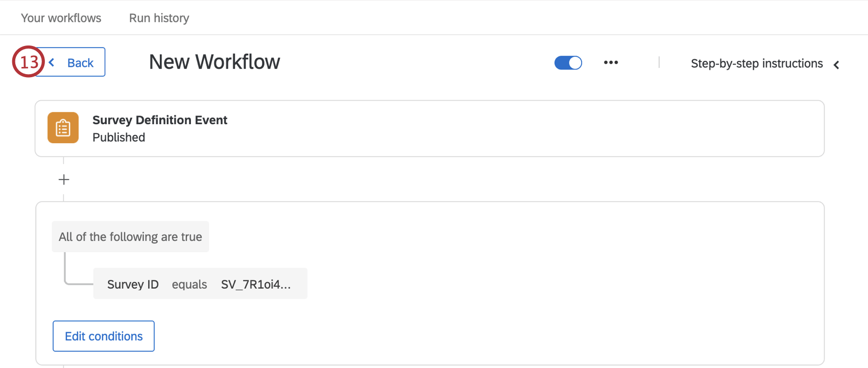Screen dimensions: 868x368
Task: Switch to the Run history tab
Action: [158, 17]
